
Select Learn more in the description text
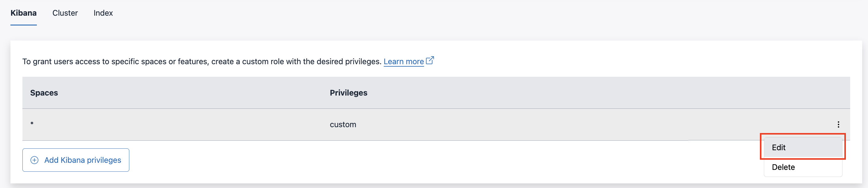pos(404,61)
